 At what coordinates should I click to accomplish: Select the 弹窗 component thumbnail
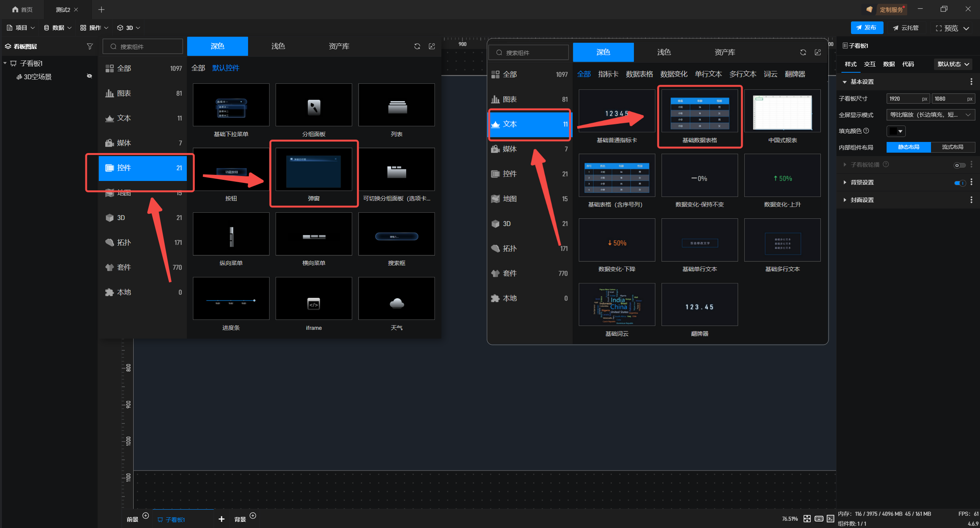tap(314, 169)
